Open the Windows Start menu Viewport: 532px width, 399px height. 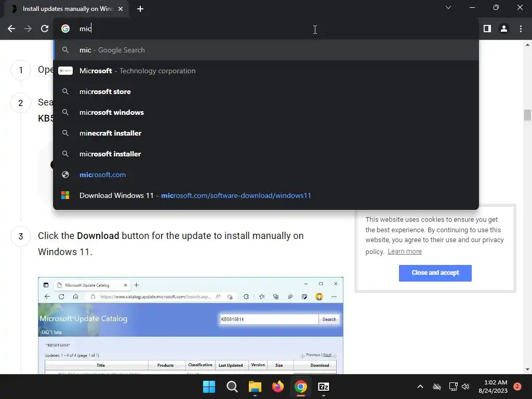pyautogui.click(x=209, y=387)
